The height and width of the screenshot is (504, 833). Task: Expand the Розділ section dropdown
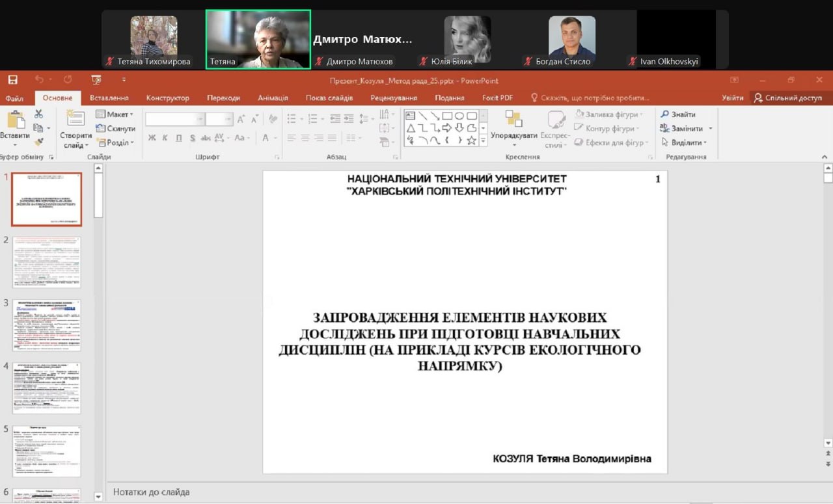[x=115, y=142]
